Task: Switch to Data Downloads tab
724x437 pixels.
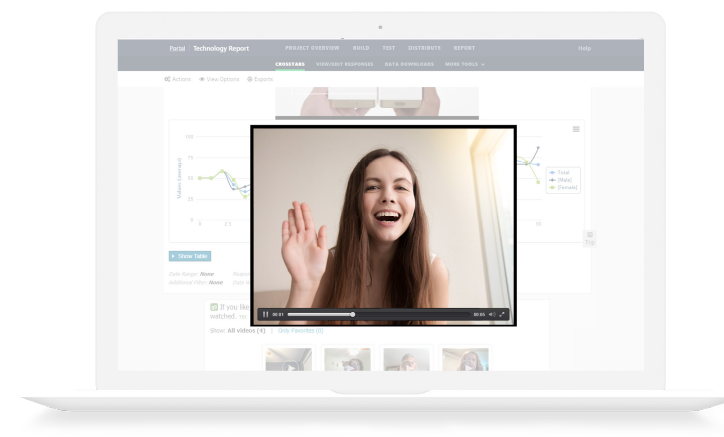Action: [409, 64]
